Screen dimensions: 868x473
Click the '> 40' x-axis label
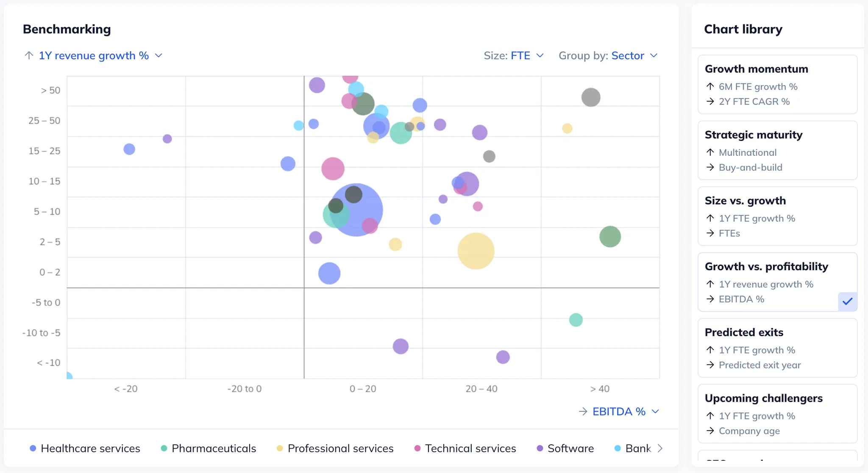[600, 389]
